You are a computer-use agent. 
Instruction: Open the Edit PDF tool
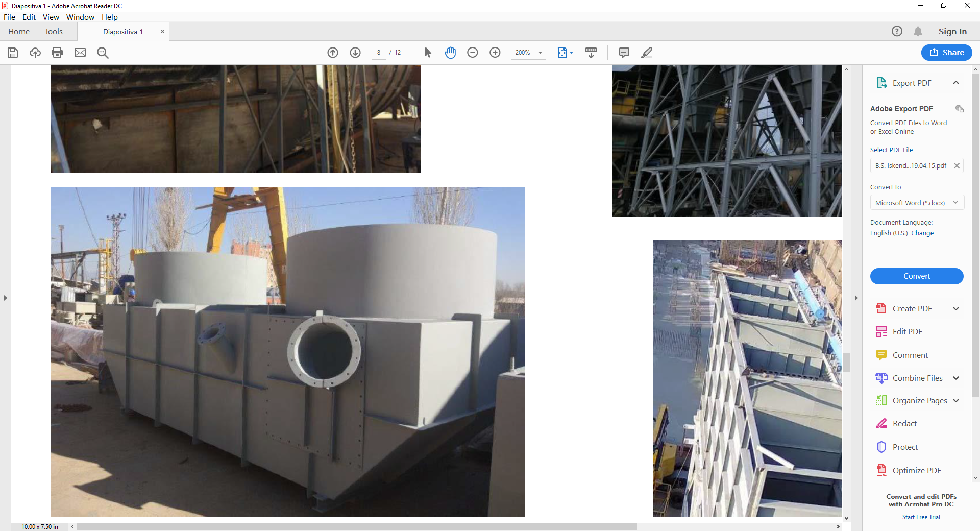[x=907, y=331]
